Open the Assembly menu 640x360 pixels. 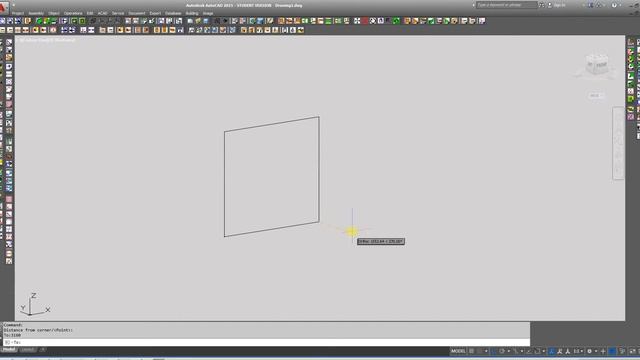point(36,13)
